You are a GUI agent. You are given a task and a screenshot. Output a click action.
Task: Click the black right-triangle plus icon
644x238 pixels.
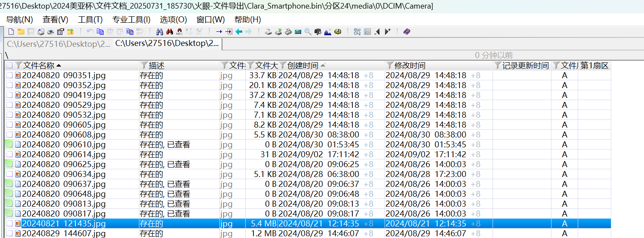tap(387, 32)
